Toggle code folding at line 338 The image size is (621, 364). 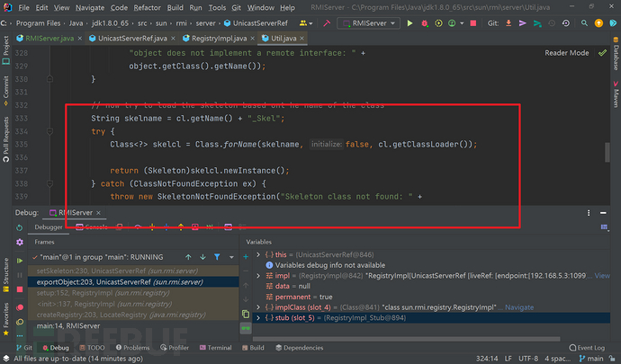[49, 183]
